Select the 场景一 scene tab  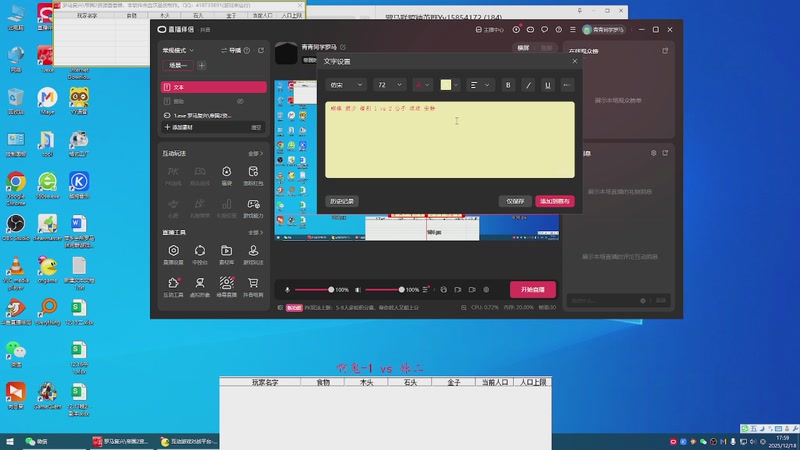point(178,65)
